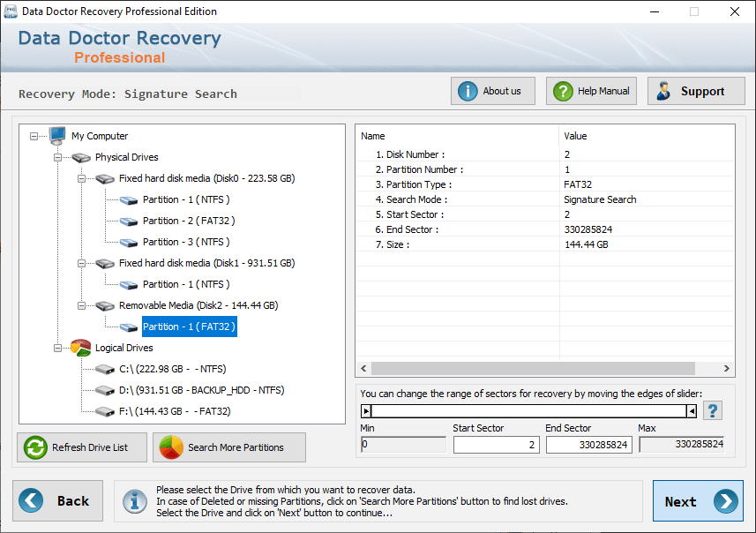Click the info icon beside the instructions
The height and width of the screenshot is (533, 756).
(135, 501)
